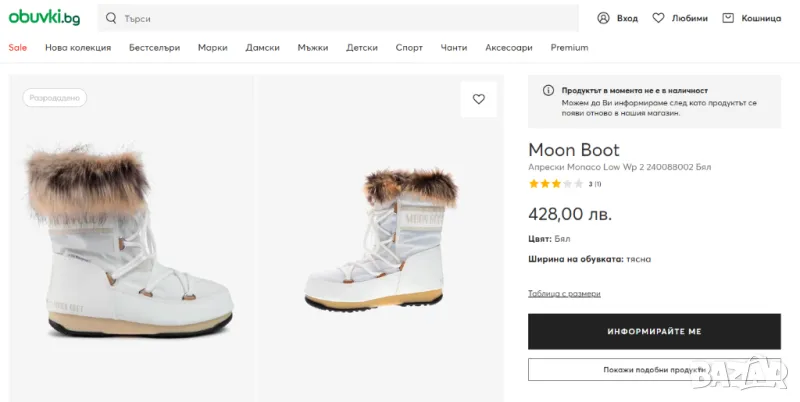This screenshot has height=402, width=800.
Task: Open the Марки menu item
Action: (x=212, y=47)
